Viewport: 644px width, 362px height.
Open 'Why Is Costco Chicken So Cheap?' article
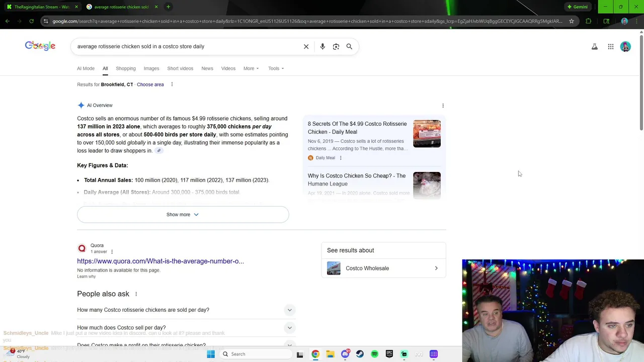point(357,179)
